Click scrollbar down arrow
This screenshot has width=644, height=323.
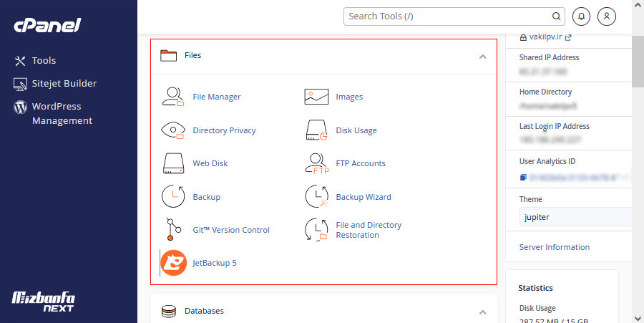tap(638, 318)
